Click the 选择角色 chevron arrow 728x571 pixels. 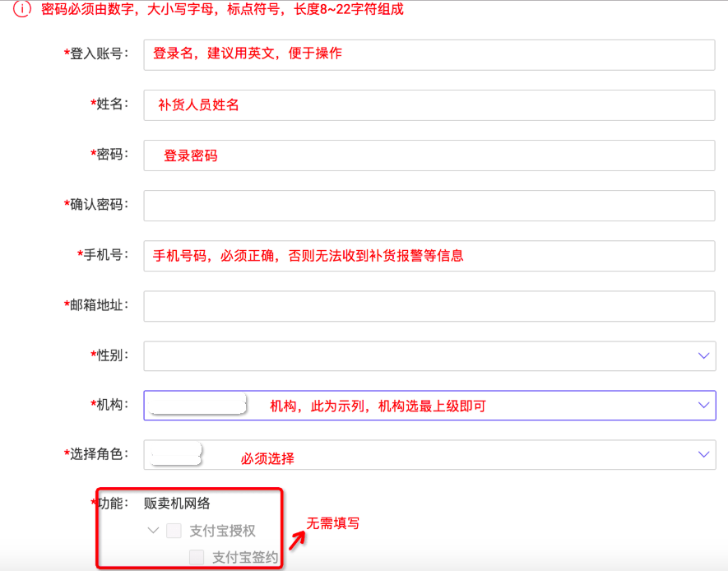point(703,454)
